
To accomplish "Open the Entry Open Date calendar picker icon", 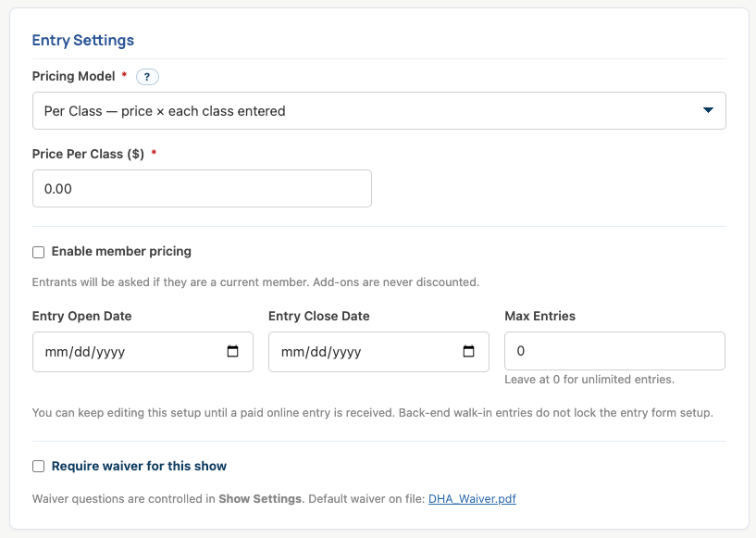I will 232,351.
